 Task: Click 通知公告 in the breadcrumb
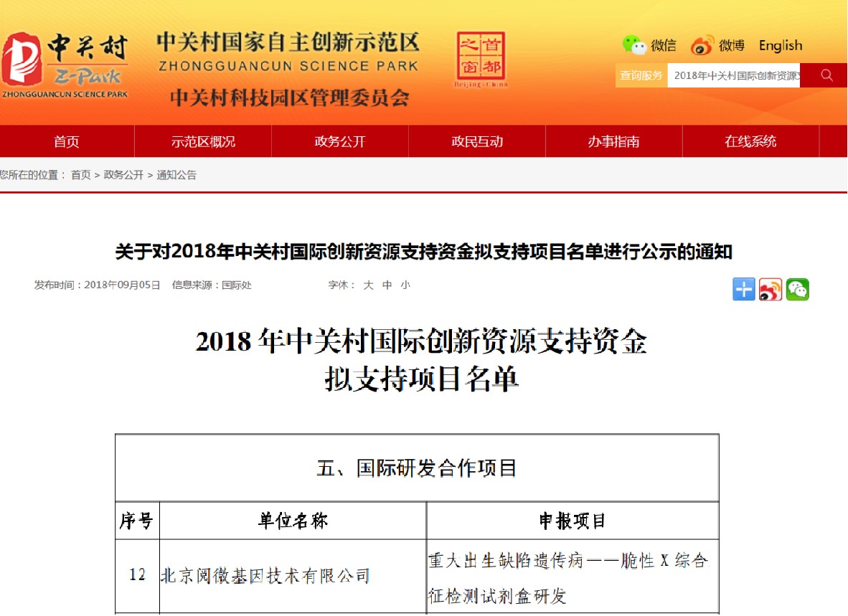point(176,175)
